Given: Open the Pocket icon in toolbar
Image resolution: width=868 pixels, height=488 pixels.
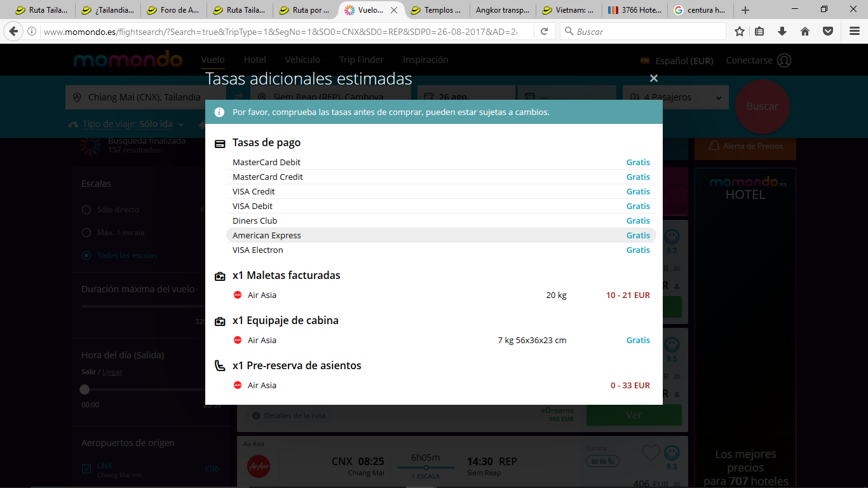Looking at the screenshot, I should coord(828,31).
